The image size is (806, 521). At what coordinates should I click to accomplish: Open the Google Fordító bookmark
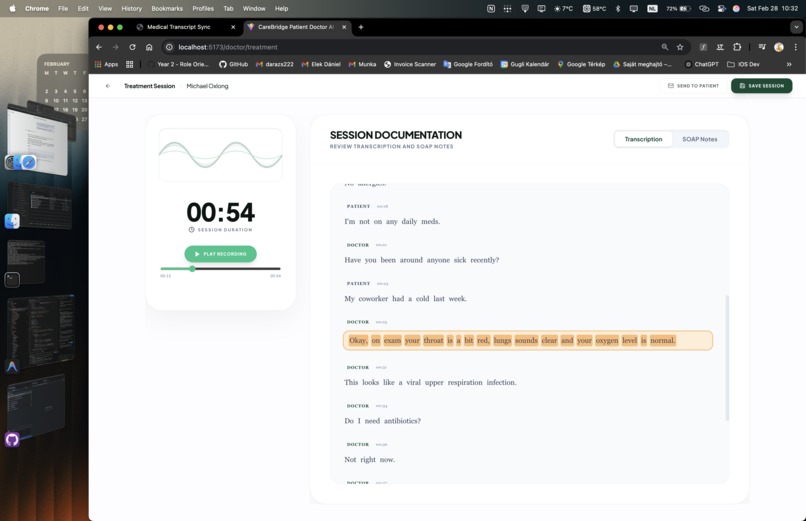(468, 64)
